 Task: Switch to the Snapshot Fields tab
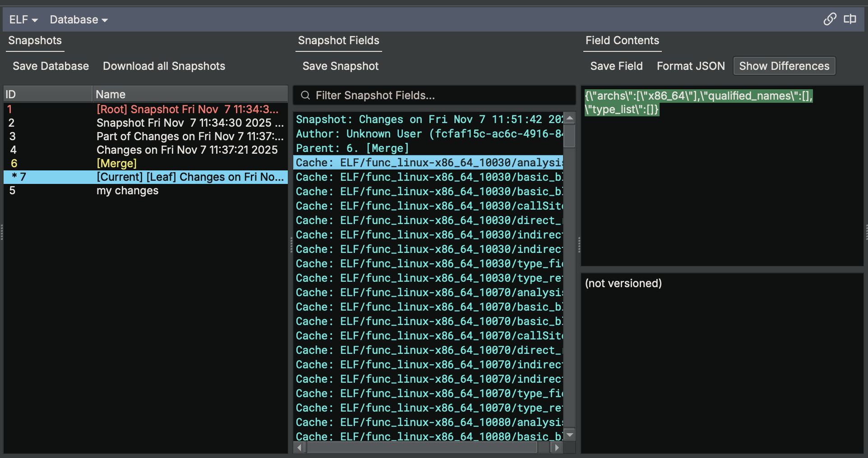tap(338, 41)
